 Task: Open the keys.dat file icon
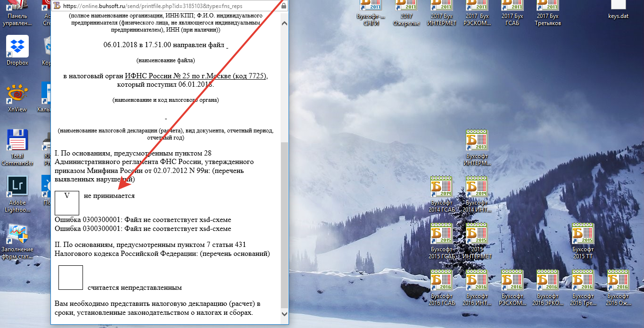coord(618,7)
